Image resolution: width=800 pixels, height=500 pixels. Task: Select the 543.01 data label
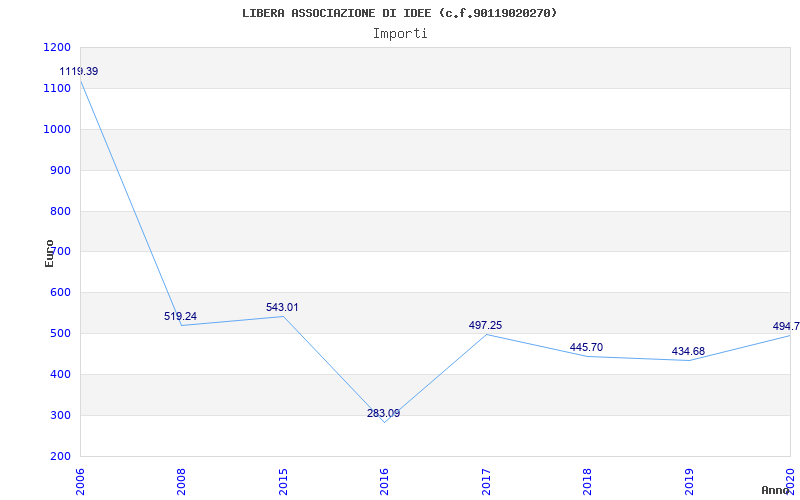(282, 308)
